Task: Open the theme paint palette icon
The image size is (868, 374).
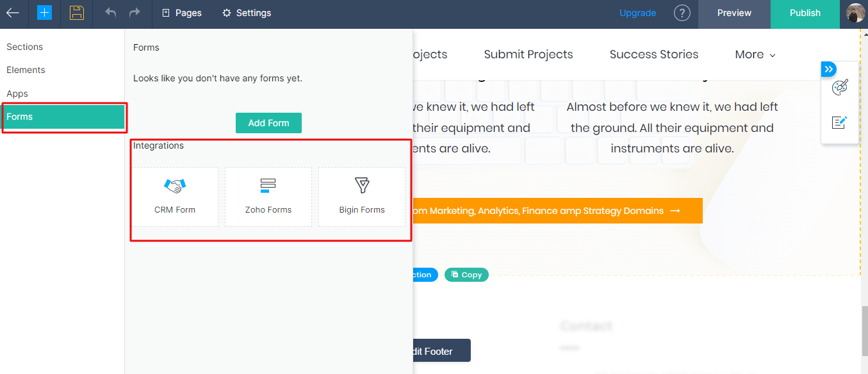Action: 839,88
